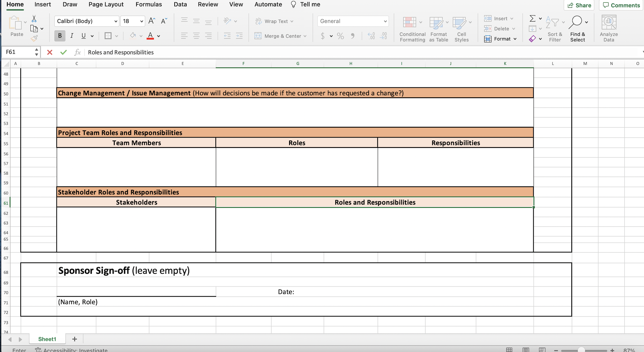Click the Paste clipboard icon

15,23
